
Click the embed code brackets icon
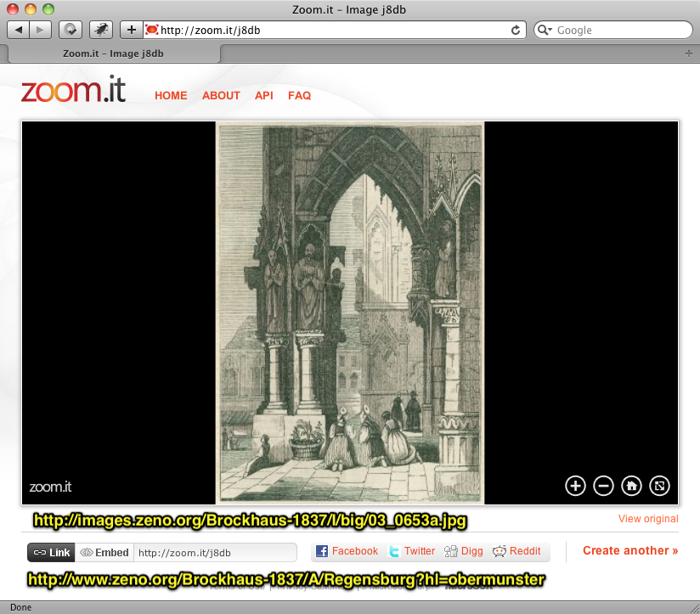tap(86, 552)
